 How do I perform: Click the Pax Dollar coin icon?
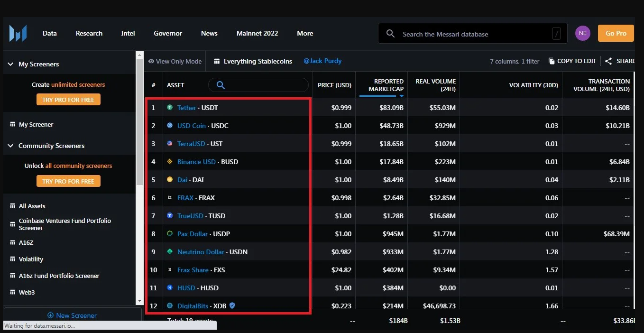170,234
